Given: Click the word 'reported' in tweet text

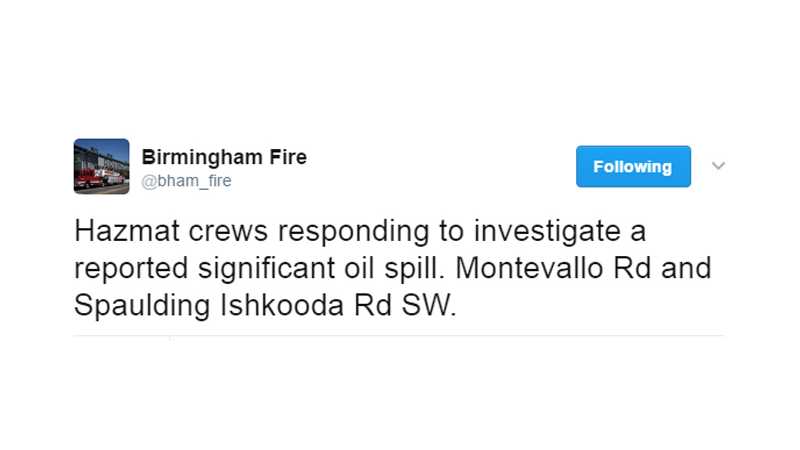Looking at the screenshot, I should [131, 269].
